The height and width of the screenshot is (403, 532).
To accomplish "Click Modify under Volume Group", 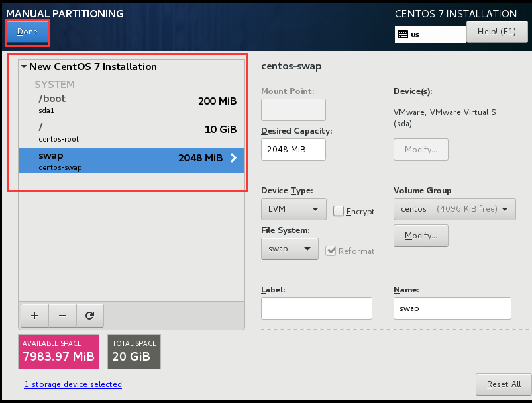I will (x=421, y=236).
